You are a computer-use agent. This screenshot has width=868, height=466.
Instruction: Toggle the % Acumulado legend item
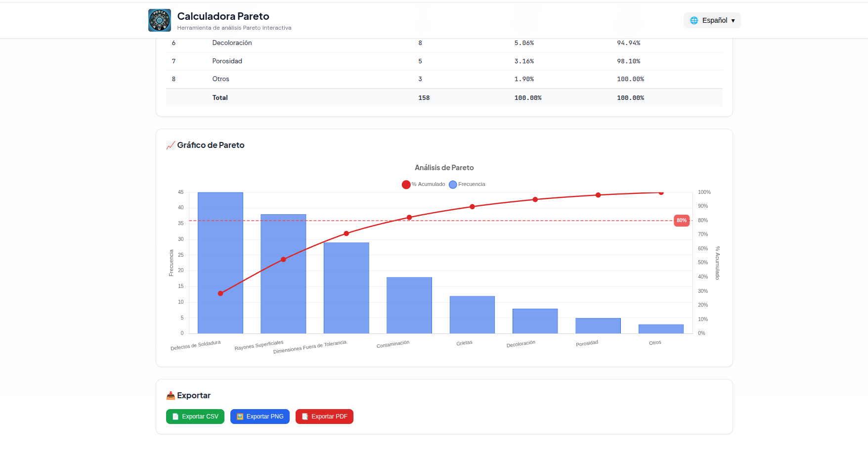pos(424,185)
